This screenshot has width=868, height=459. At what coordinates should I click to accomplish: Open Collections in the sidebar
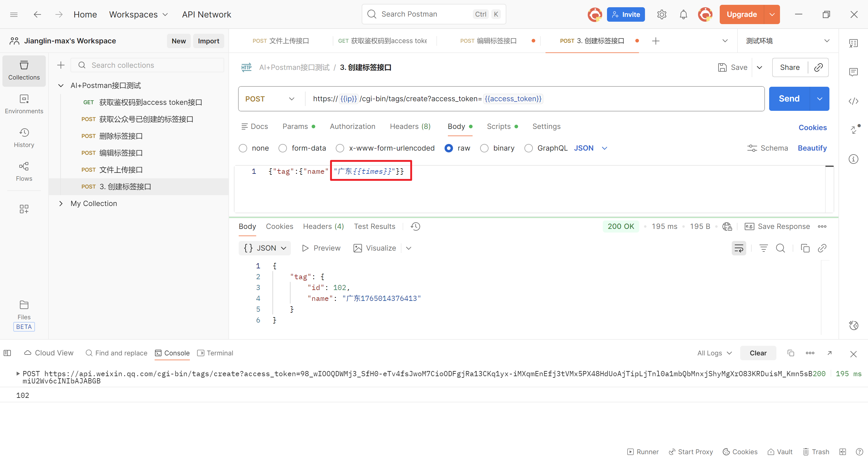pyautogui.click(x=24, y=71)
